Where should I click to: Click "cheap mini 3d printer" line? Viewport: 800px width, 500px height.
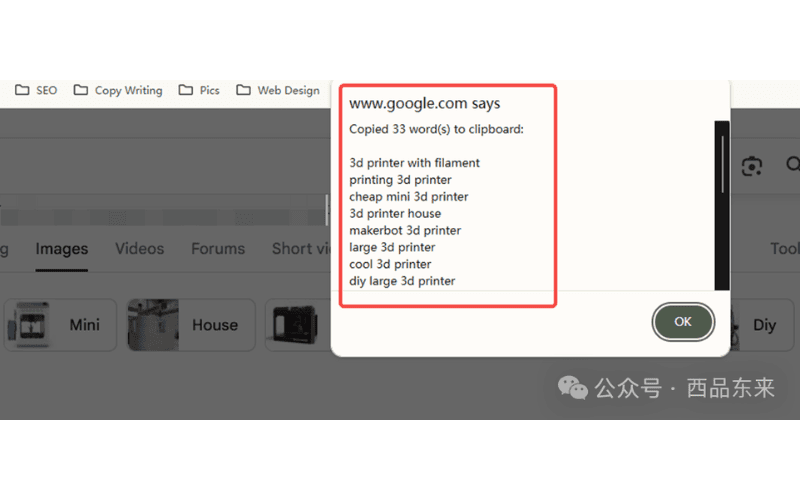click(408, 196)
